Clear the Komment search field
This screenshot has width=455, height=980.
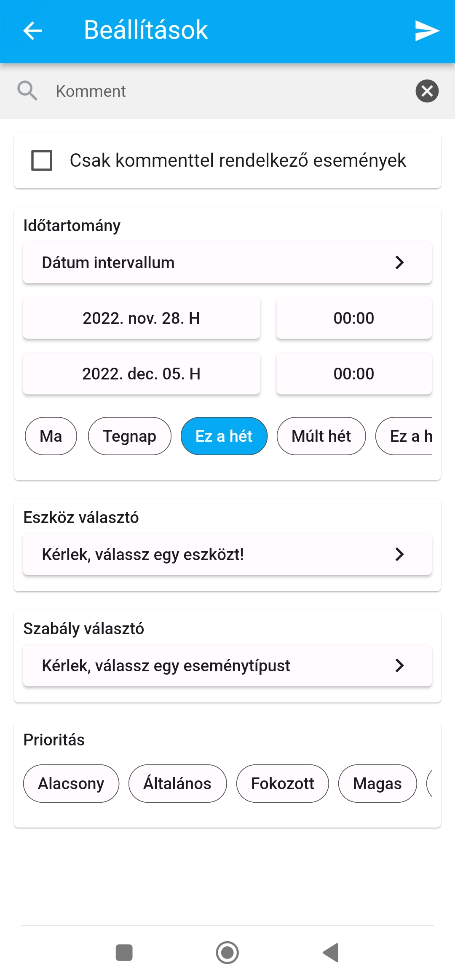427,91
